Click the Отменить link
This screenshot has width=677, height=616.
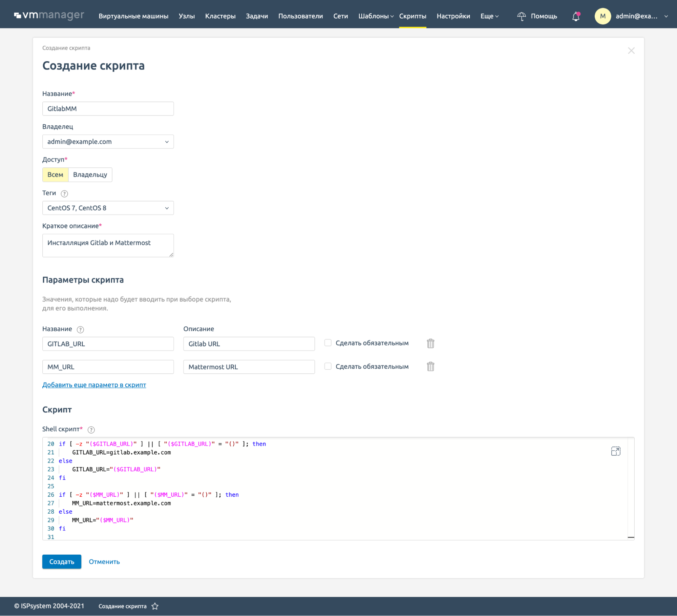point(104,562)
